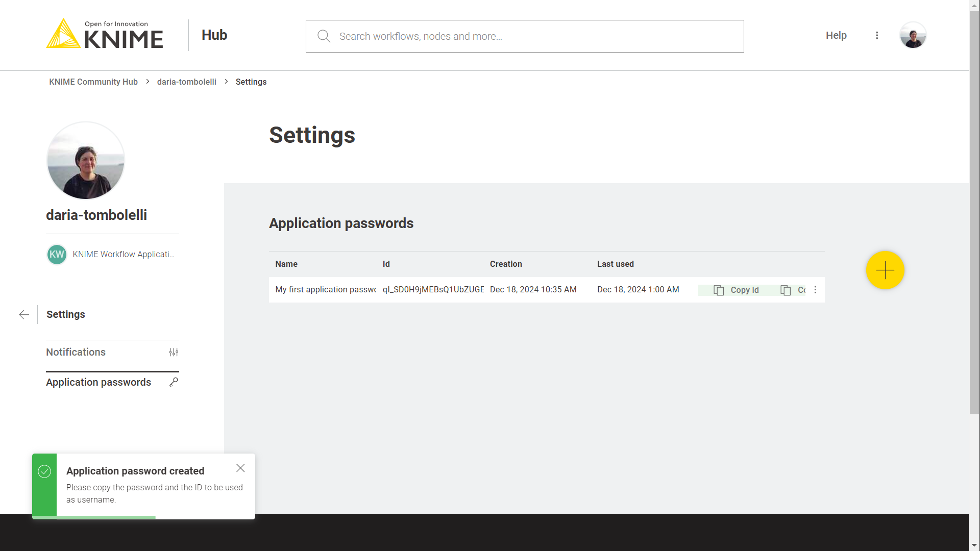This screenshot has height=551, width=980.
Task: Click the second copy icon in row
Action: pos(786,290)
